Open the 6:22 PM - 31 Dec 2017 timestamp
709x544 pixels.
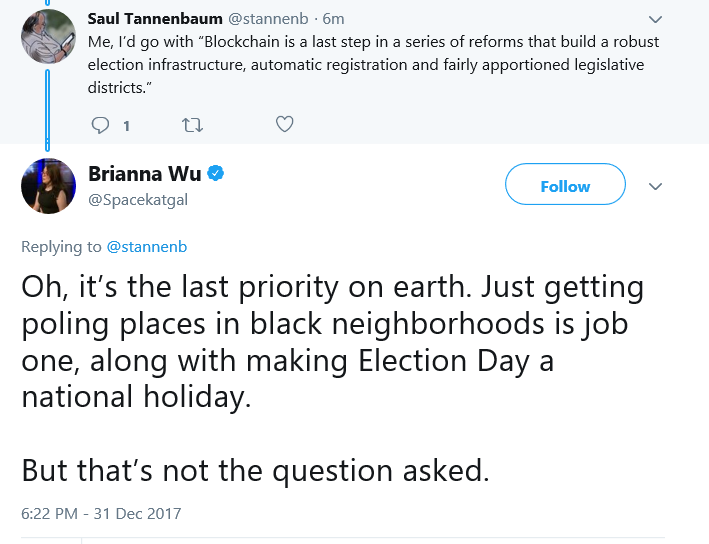point(101,514)
